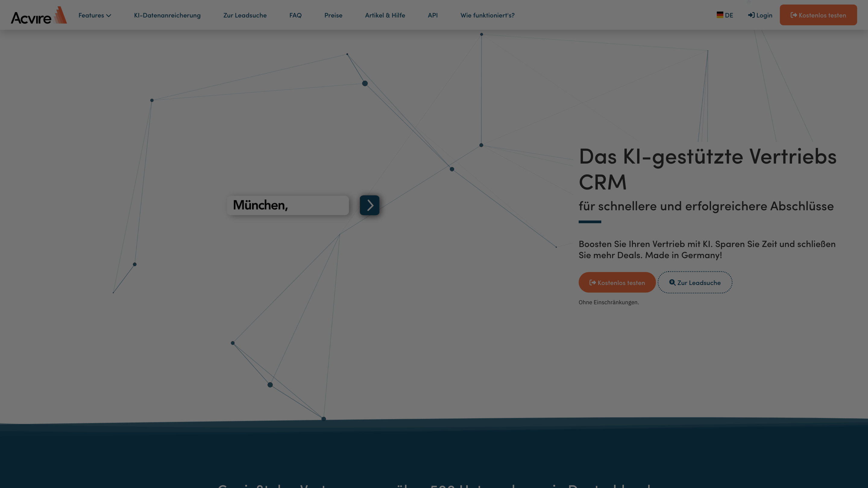Open the FAQ page
Viewport: 868px width, 488px height.
295,15
